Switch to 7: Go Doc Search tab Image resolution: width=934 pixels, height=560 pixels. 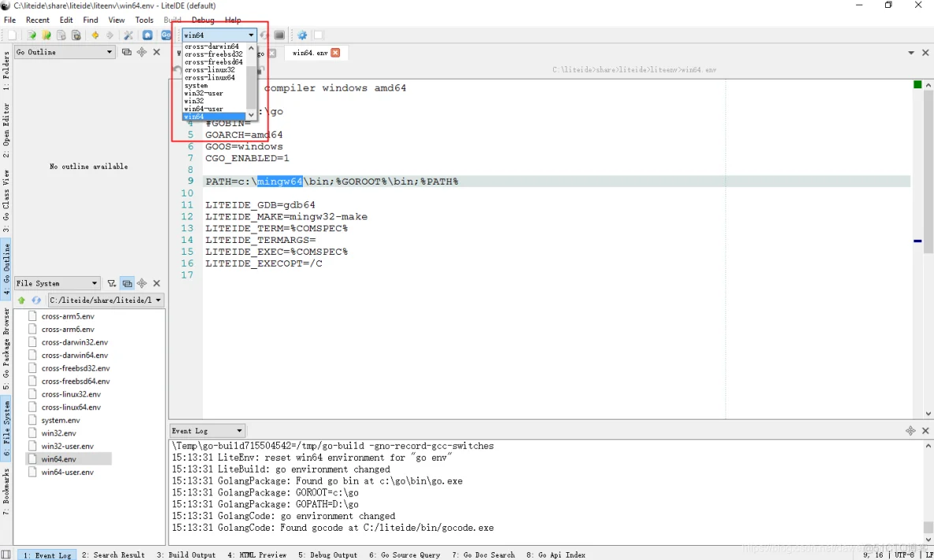[x=483, y=554]
